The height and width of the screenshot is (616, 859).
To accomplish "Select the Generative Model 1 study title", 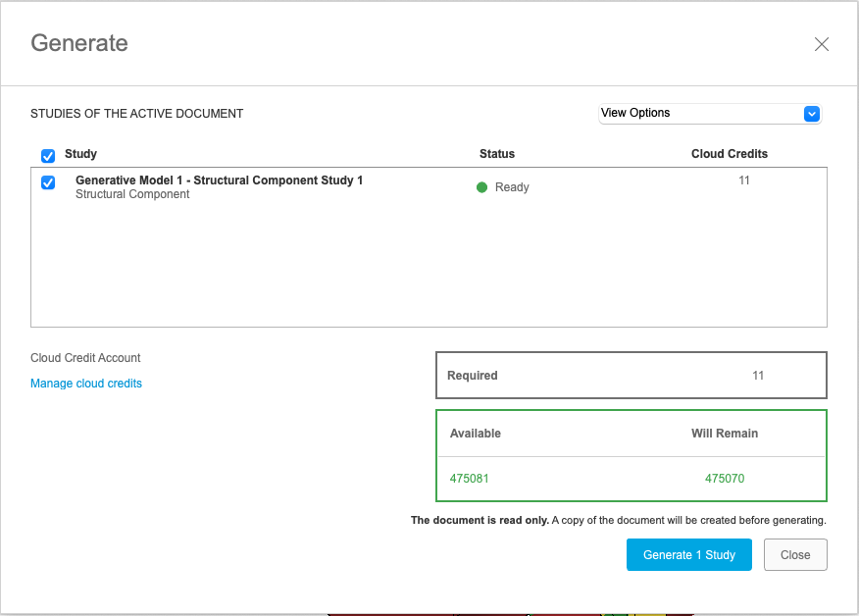I will pos(219,180).
